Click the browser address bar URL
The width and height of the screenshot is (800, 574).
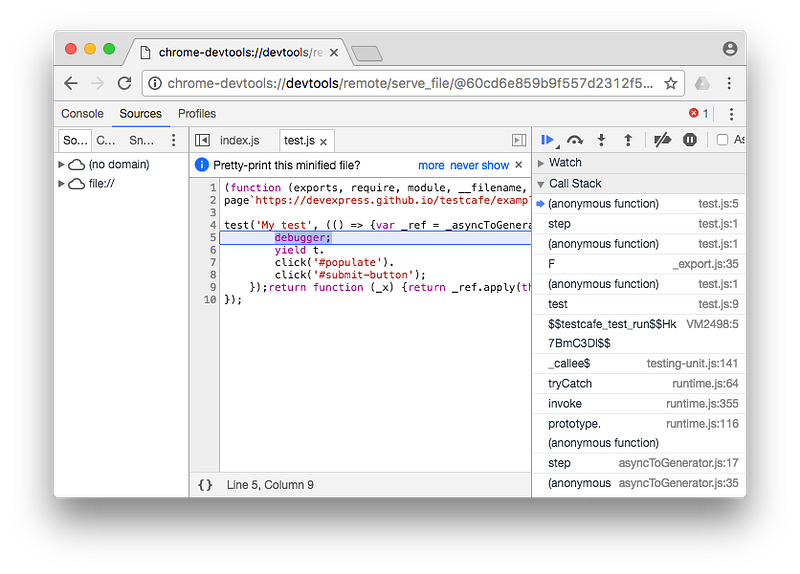click(410, 83)
